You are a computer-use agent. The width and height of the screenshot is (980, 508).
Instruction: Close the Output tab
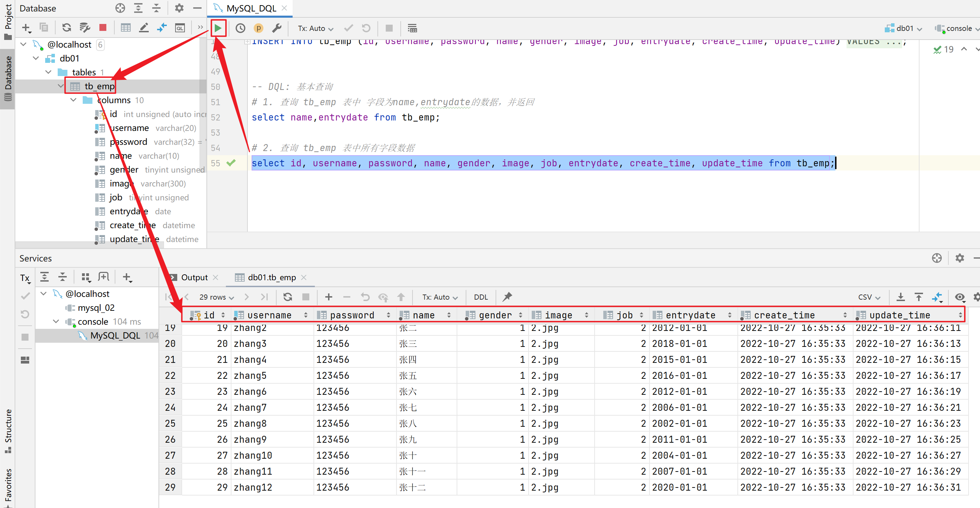pyautogui.click(x=216, y=277)
